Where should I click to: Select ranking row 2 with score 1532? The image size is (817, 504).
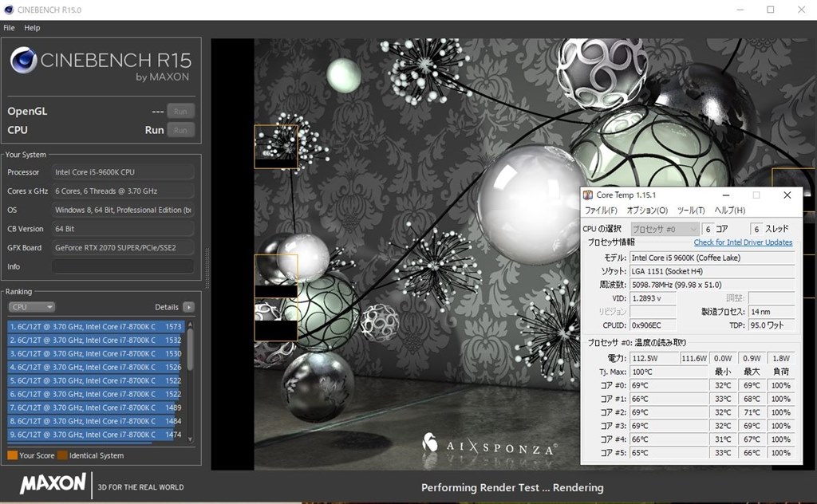pos(96,340)
